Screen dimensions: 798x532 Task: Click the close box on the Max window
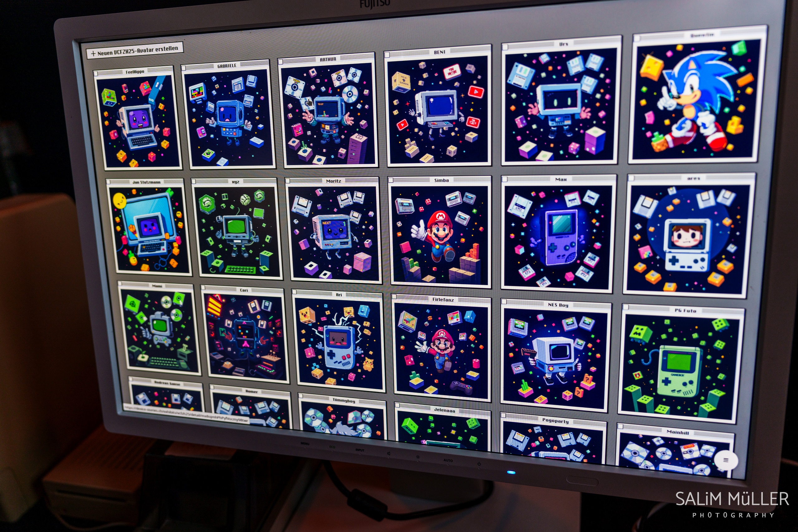[505, 179]
